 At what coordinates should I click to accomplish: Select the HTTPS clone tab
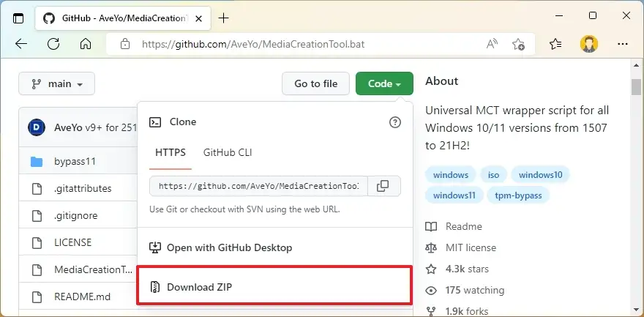[171, 152]
